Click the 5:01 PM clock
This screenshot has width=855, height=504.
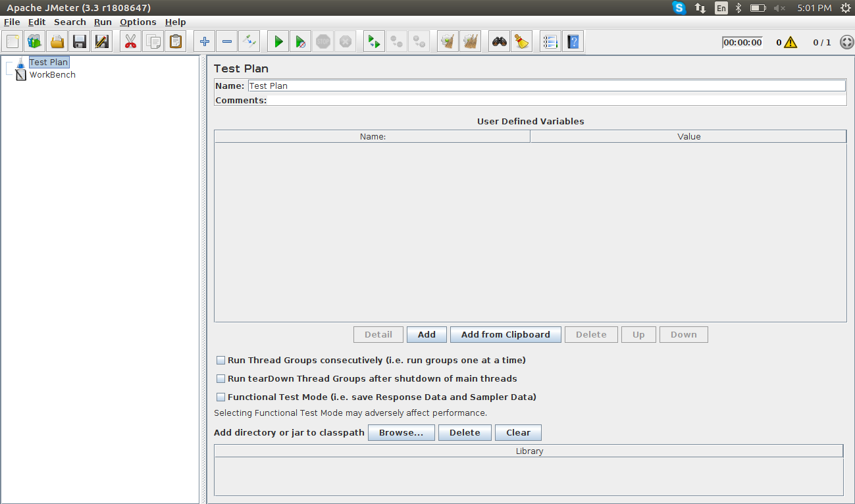(x=814, y=8)
